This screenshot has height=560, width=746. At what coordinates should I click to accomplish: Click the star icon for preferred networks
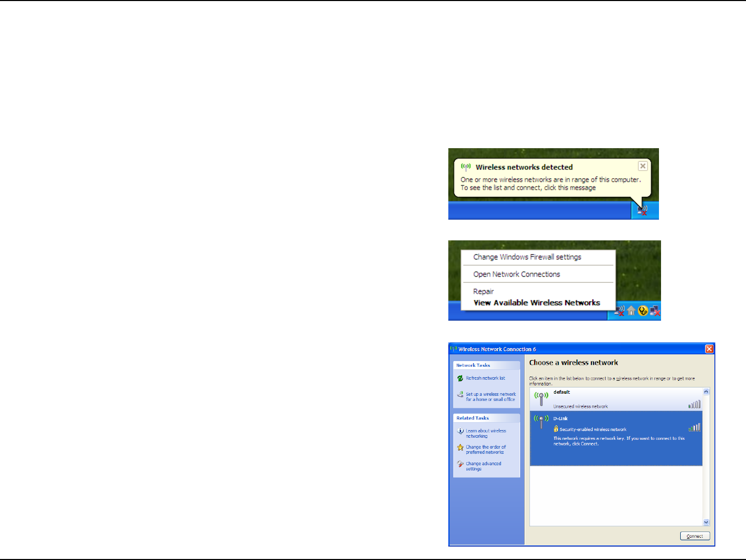pos(460,448)
